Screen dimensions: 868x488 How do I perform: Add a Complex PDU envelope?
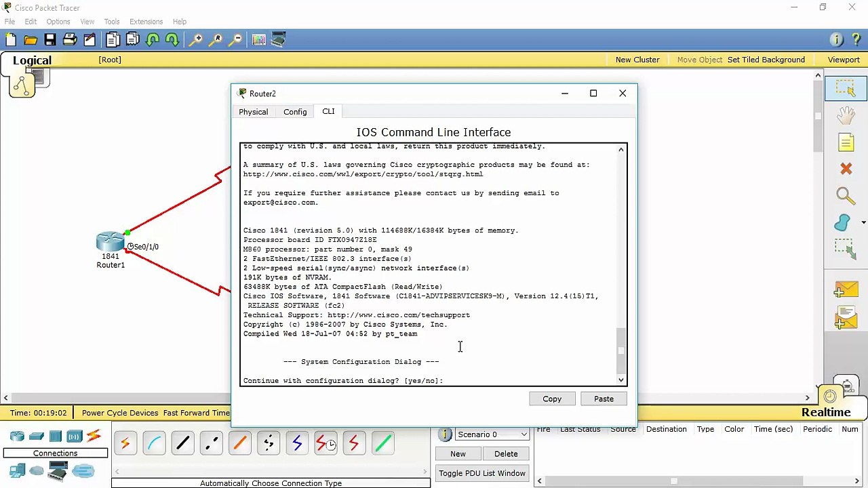846,318
